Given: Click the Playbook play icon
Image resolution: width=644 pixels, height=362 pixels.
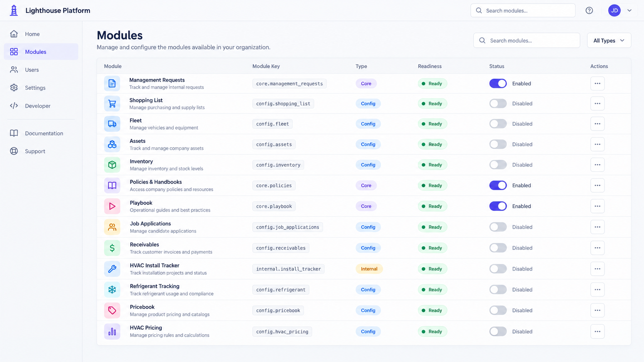Looking at the screenshot, I should point(112,206).
